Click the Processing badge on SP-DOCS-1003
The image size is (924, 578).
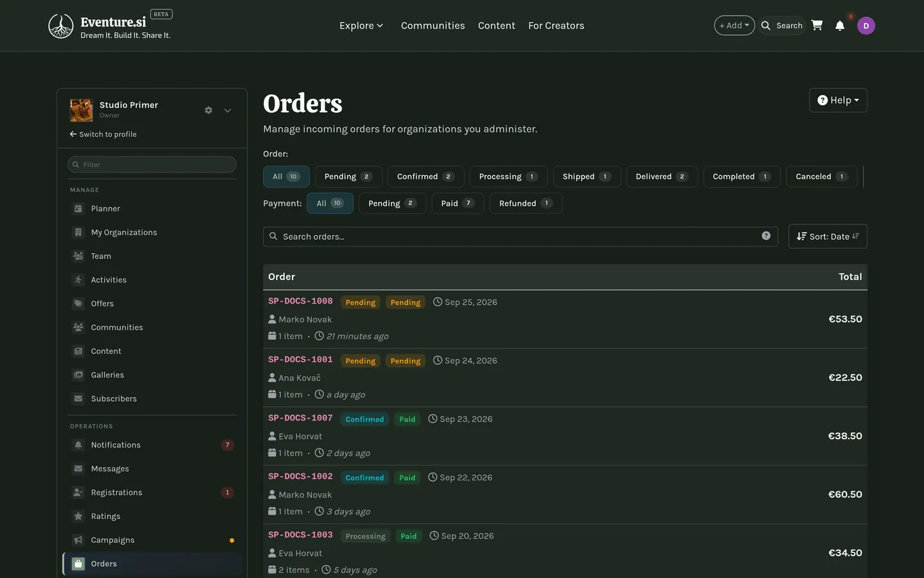pos(366,536)
